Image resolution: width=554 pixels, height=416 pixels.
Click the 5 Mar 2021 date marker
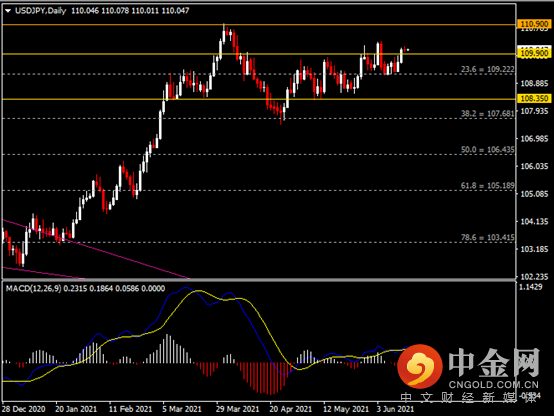182,409
